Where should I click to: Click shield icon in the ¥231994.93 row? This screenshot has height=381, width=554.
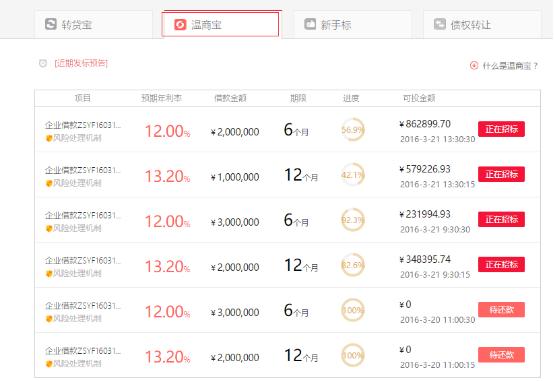49,229
